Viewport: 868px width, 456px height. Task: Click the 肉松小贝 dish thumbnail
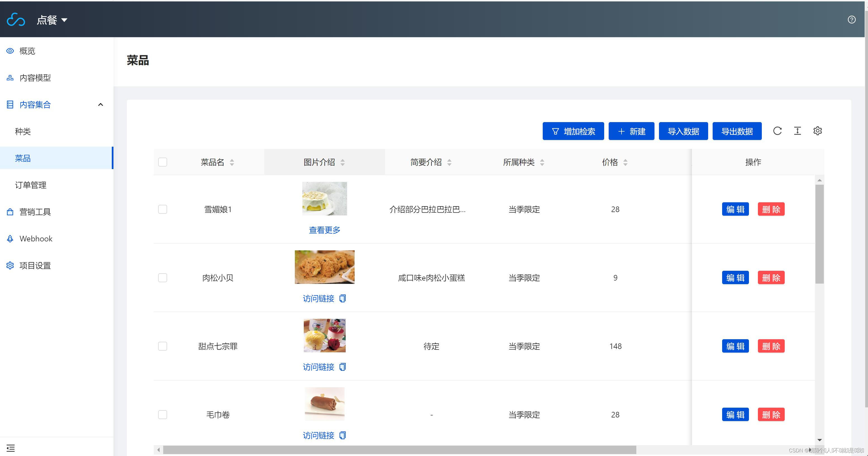tap(324, 267)
